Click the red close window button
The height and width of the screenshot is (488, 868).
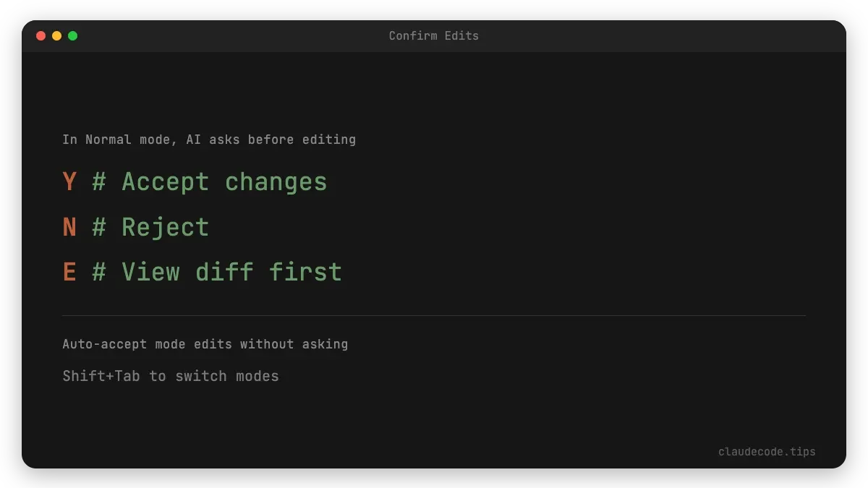click(41, 35)
